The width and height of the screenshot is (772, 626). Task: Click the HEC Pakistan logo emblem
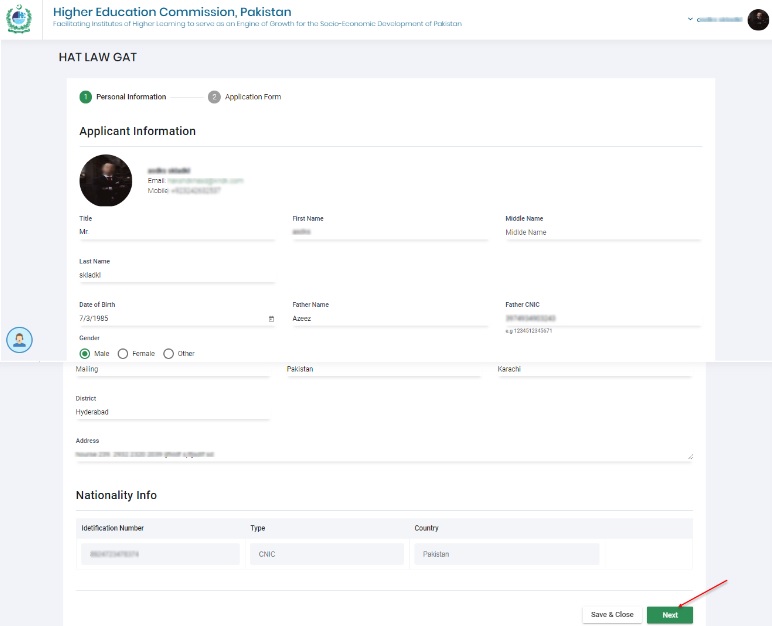pyautogui.click(x=19, y=20)
